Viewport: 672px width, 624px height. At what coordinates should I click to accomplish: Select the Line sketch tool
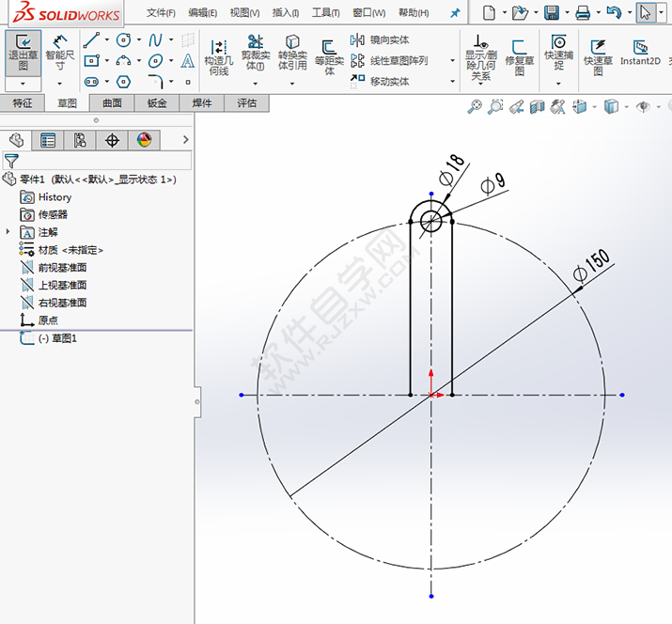(x=91, y=40)
